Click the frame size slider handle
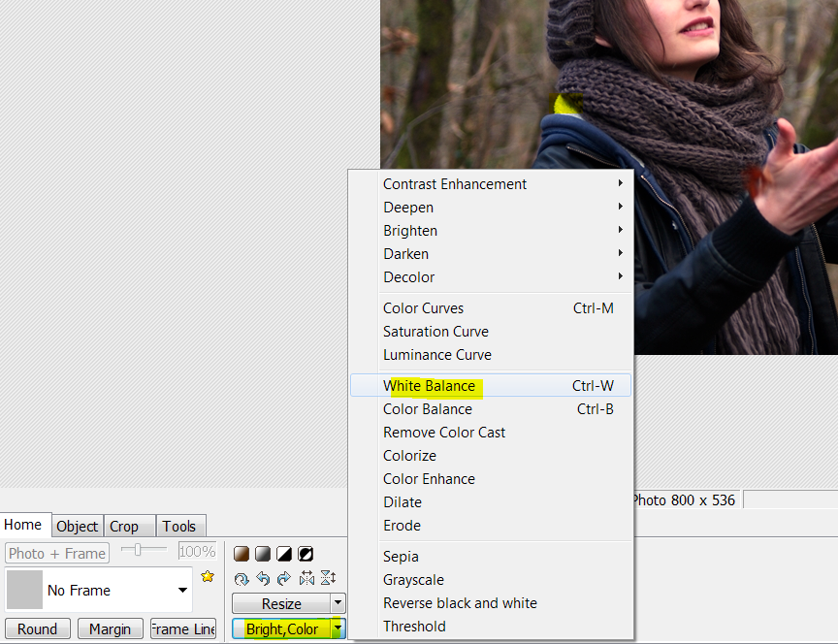Image resolution: width=838 pixels, height=644 pixels. coord(138,549)
